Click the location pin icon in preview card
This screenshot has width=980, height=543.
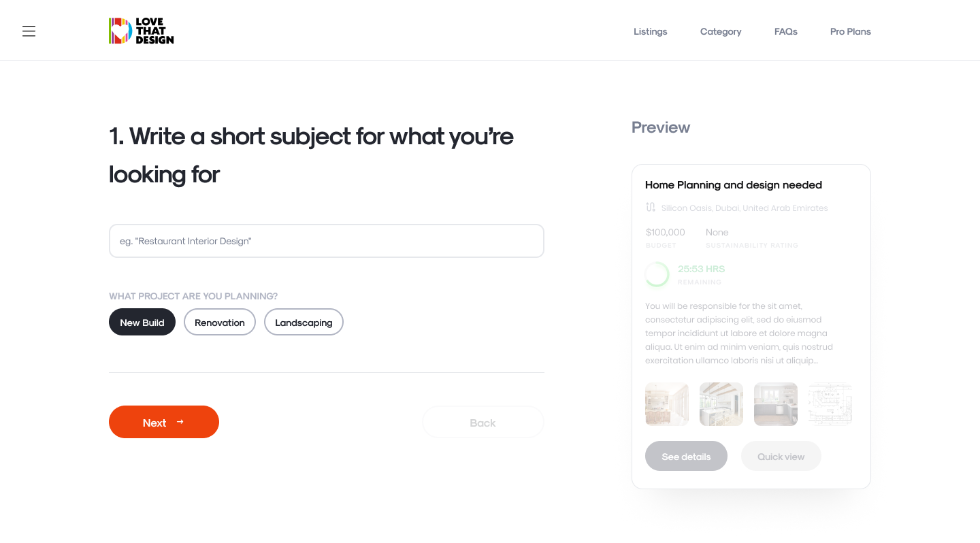pos(651,208)
